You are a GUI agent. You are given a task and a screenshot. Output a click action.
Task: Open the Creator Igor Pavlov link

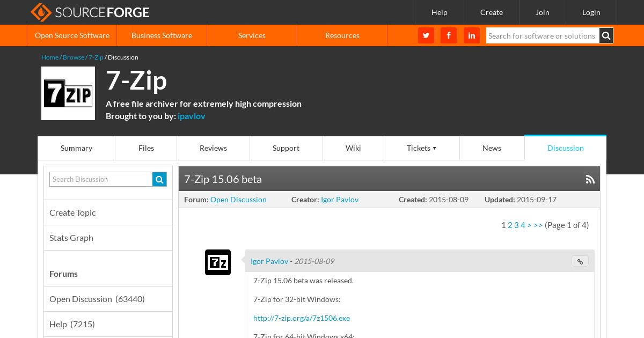(x=340, y=200)
